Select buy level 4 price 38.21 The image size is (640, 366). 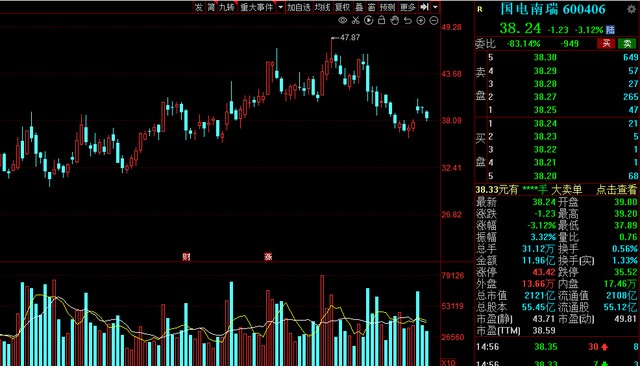coord(545,162)
